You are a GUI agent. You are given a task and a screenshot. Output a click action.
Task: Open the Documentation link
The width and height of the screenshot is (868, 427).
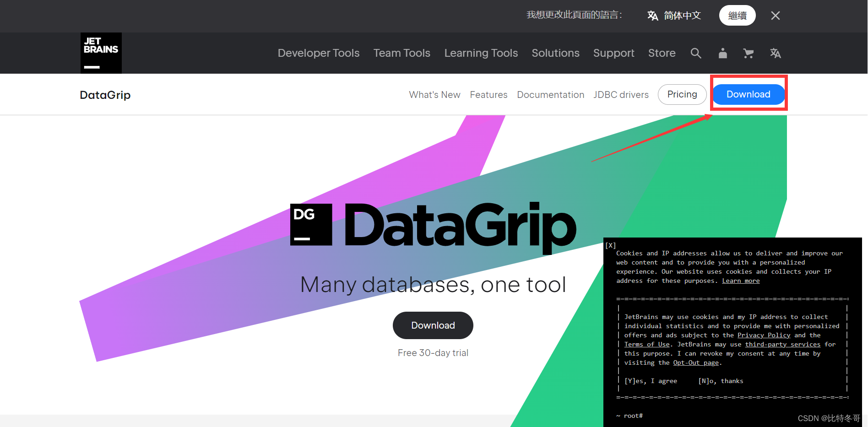[x=551, y=95]
